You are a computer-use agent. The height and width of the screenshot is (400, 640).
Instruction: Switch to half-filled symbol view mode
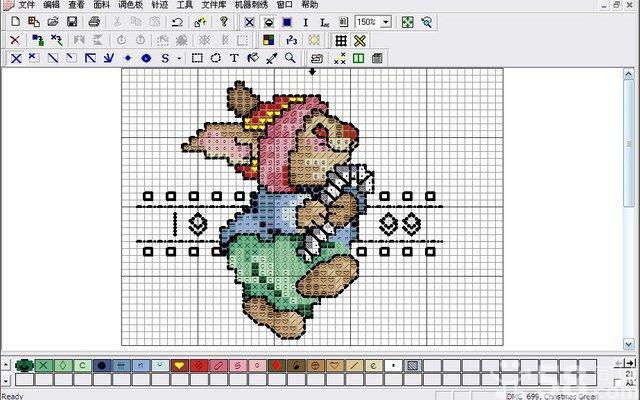pos(268,22)
